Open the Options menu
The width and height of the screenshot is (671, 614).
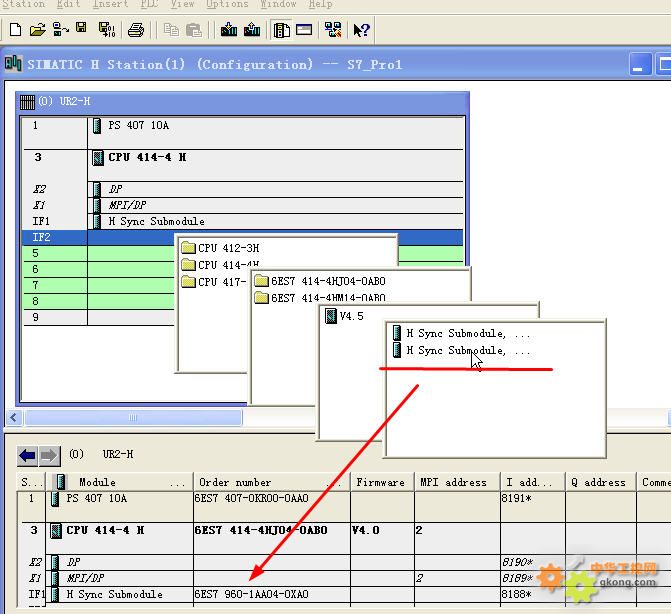(x=227, y=4)
